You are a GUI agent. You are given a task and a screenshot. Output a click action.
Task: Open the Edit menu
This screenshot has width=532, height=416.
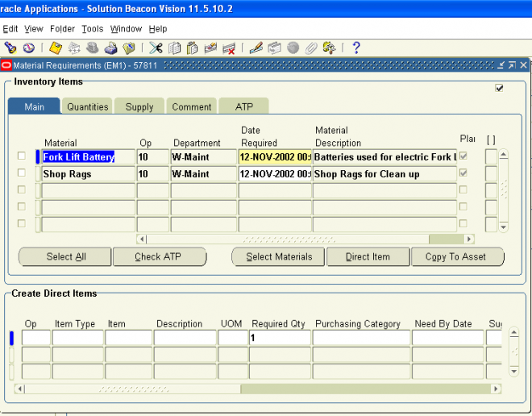click(10, 29)
